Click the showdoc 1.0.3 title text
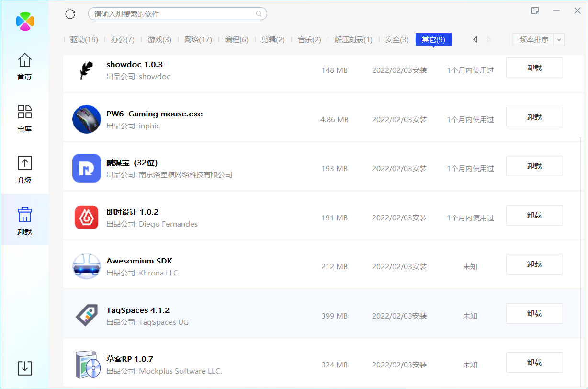The width and height of the screenshot is (588, 389). pos(135,64)
